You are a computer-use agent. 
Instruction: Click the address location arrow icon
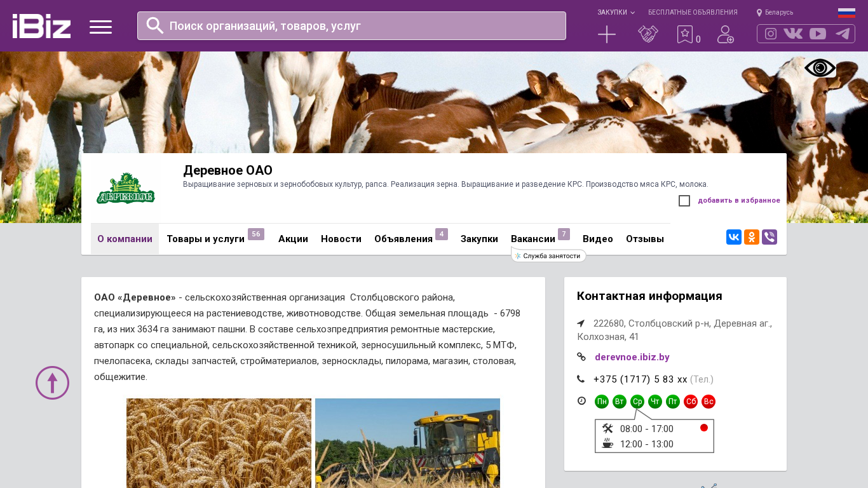tap(581, 323)
